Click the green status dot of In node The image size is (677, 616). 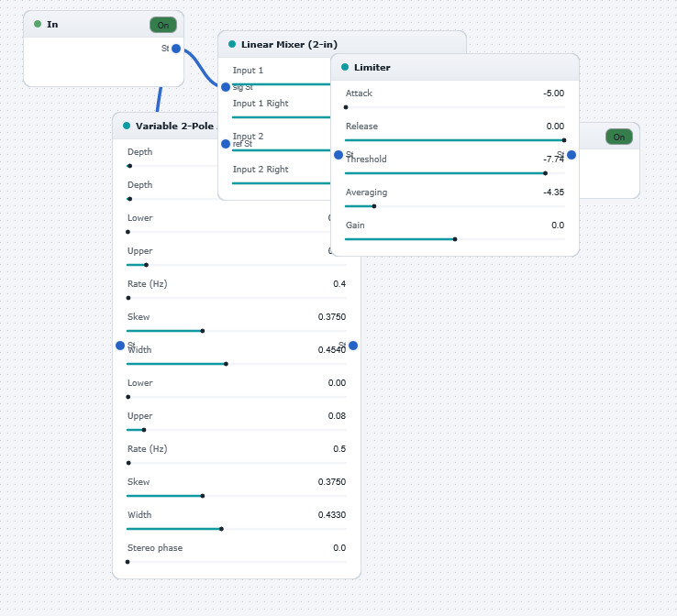[38, 24]
